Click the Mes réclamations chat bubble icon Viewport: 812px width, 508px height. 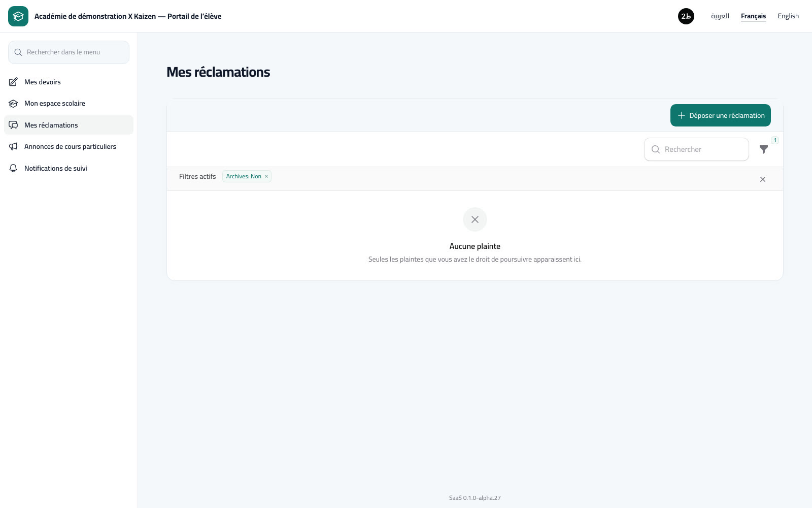click(13, 125)
